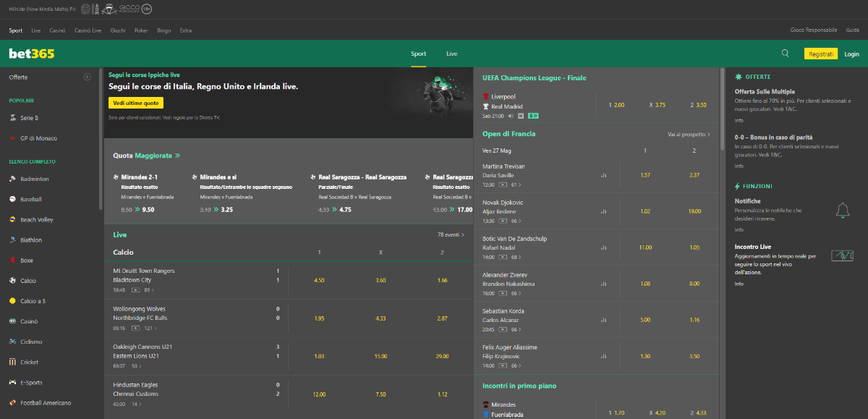This screenshot has width=868, height=419.
Task: Open Casinò Live in top menu
Action: [88, 30]
